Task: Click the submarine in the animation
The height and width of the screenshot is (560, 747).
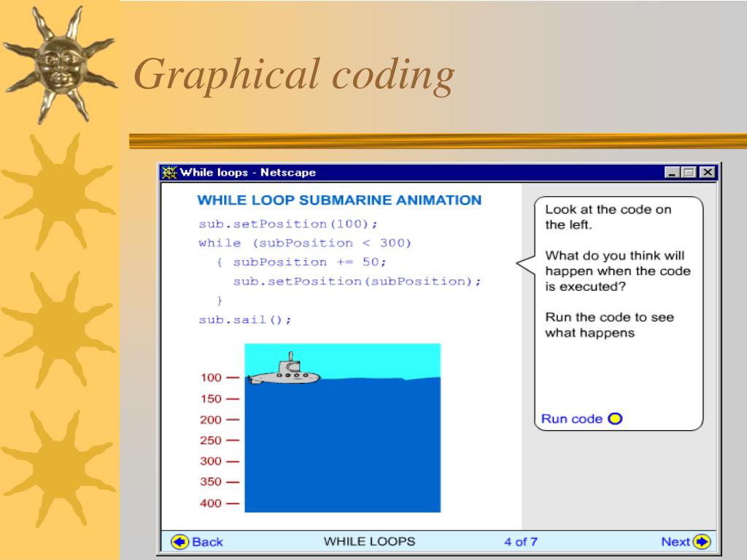Action: [x=284, y=370]
